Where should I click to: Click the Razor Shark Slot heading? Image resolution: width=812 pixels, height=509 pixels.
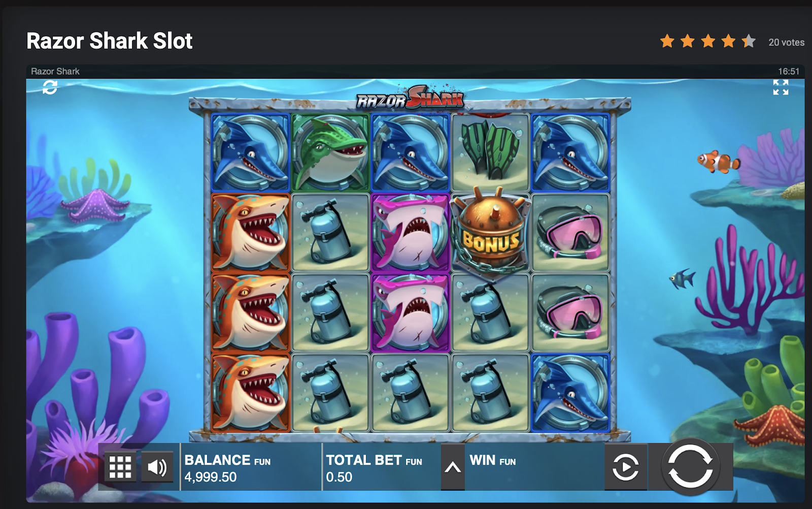[x=110, y=41]
